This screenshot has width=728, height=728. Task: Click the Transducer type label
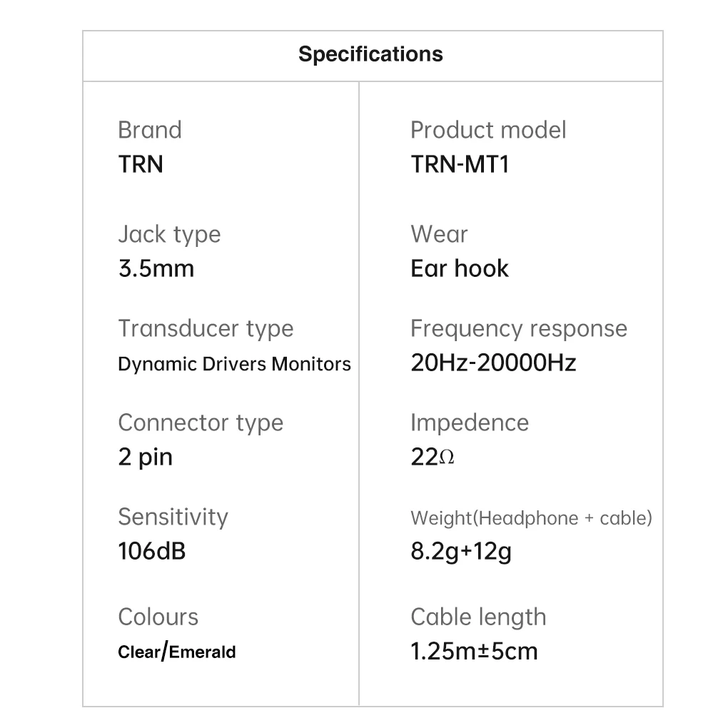point(206,328)
